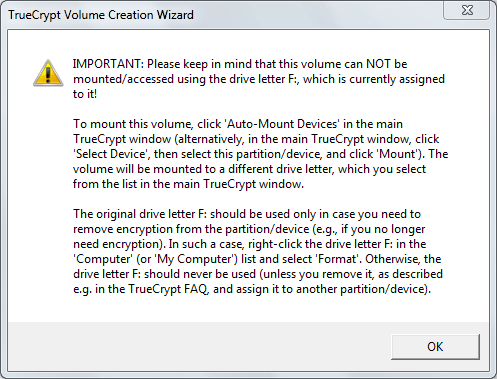Click the quoted word 'Format'

[337, 259]
